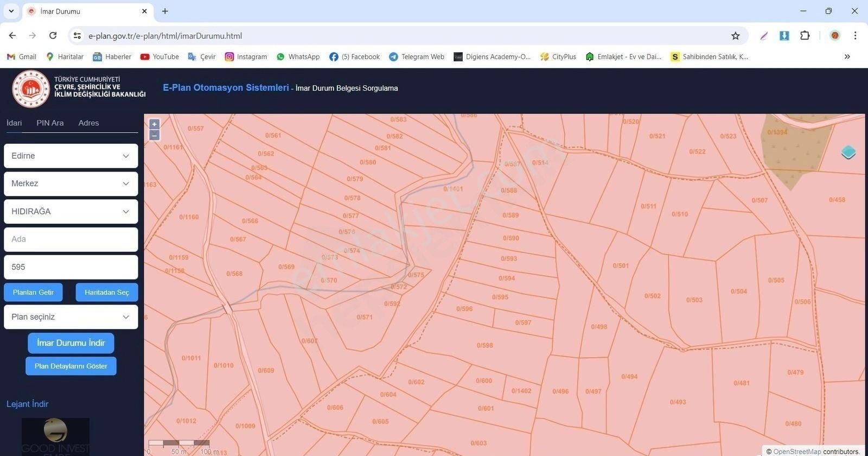
Task: Open Gmail bookmark
Action: coord(21,56)
